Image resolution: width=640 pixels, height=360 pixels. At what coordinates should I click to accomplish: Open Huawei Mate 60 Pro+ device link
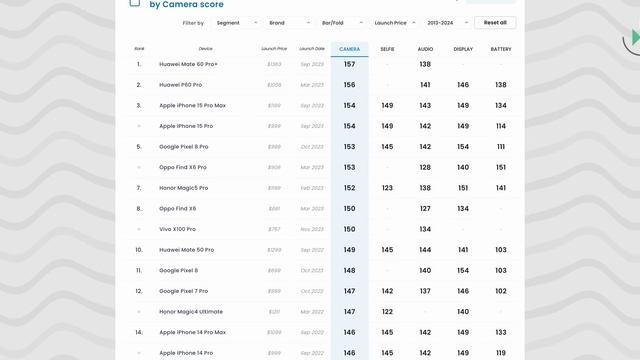point(188,64)
